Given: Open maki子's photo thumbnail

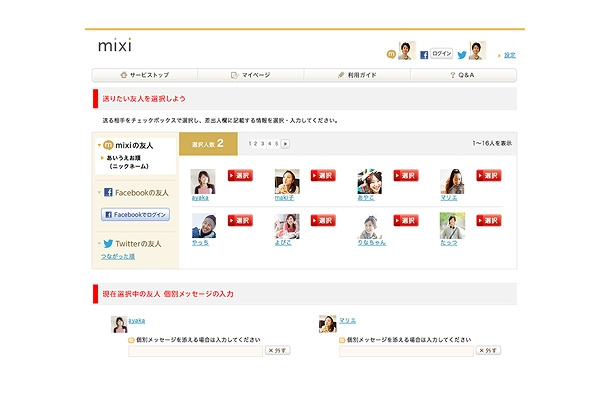Looking at the screenshot, I should (287, 181).
